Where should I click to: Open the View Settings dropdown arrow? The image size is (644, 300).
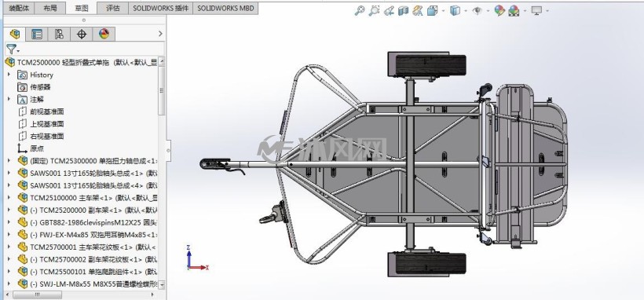[547, 11]
